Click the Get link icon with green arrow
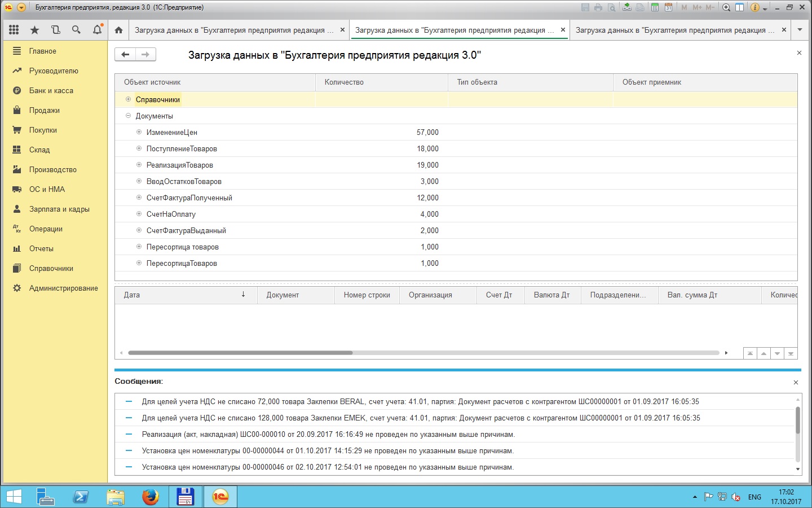812x508 pixels. (x=627, y=7)
